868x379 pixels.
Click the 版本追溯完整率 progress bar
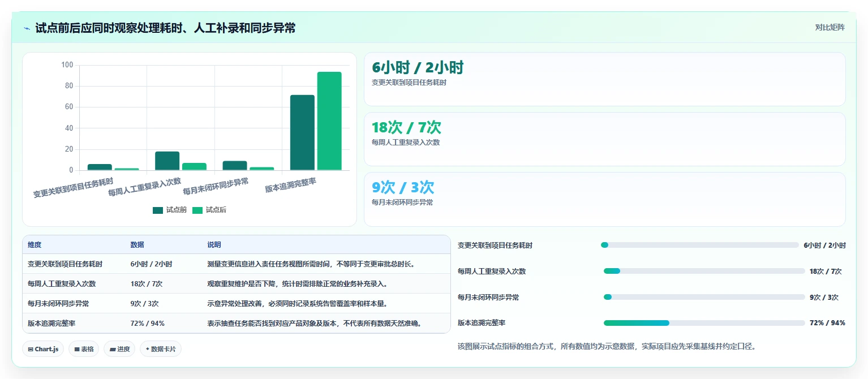(704, 323)
